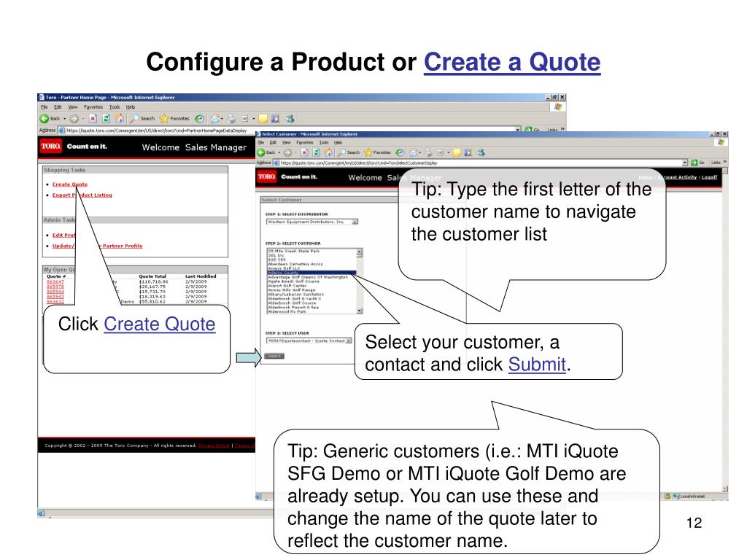Open quote 863647 in My Open Quotes
747x560 pixels.
pos(55,282)
